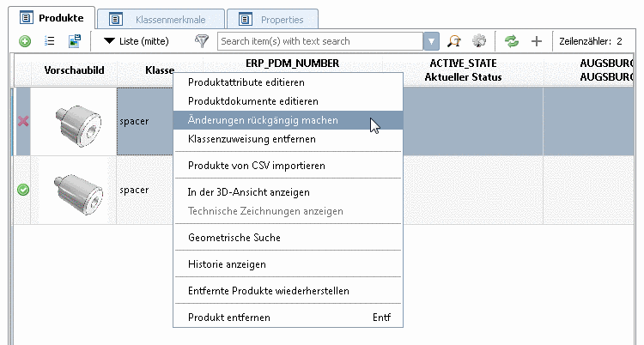Click the text search magnifier icon

click(454, 41)
